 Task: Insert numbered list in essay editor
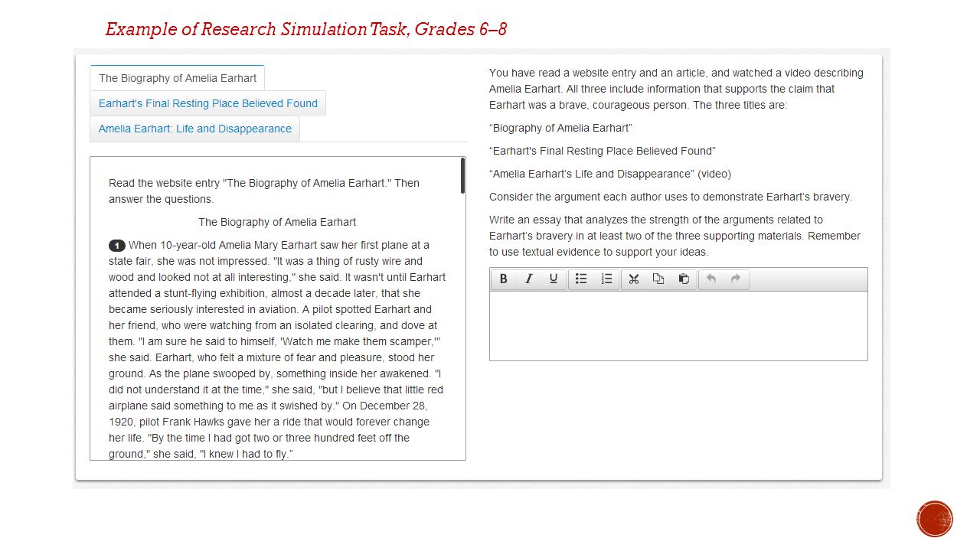tap(606, 279)
